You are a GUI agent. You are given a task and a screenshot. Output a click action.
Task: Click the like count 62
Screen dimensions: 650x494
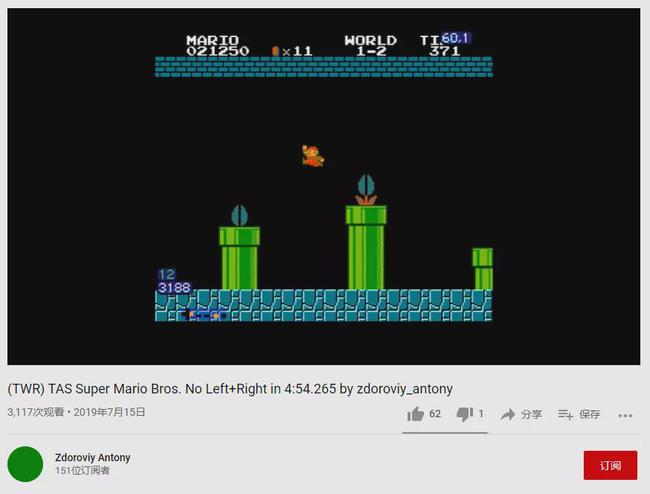[435, 414]
